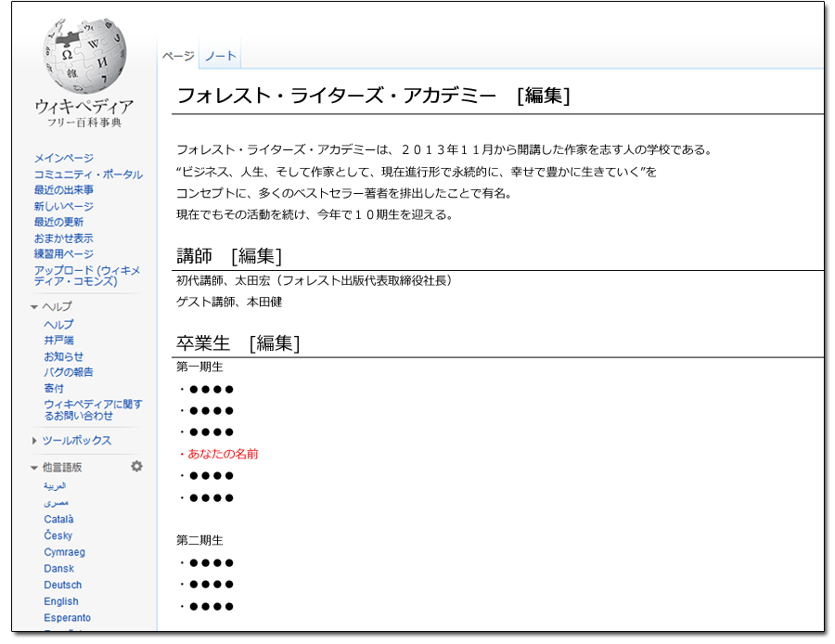The width and height of the screenshot is (835, 644).
Task: Open 寄付 donation link
Action: pos(54,388)
